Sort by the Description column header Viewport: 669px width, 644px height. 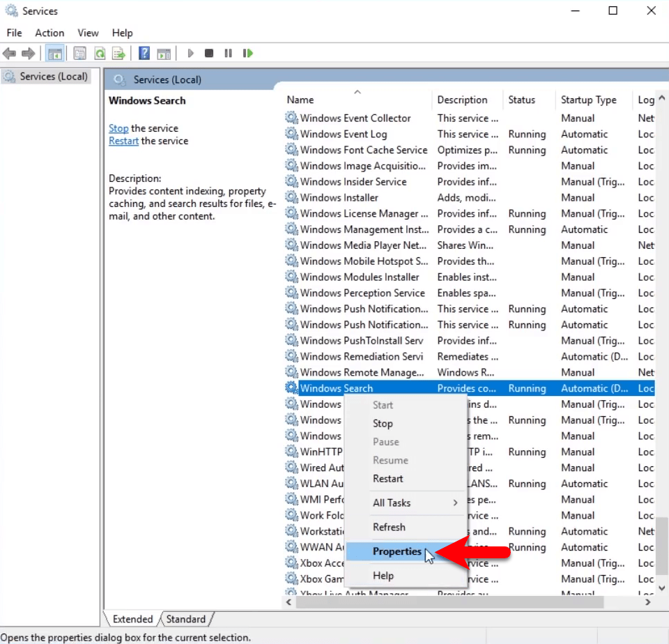467,100
